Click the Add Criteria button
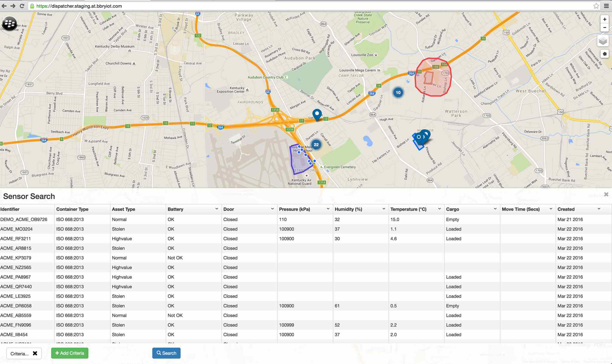 tap(70, 353)
